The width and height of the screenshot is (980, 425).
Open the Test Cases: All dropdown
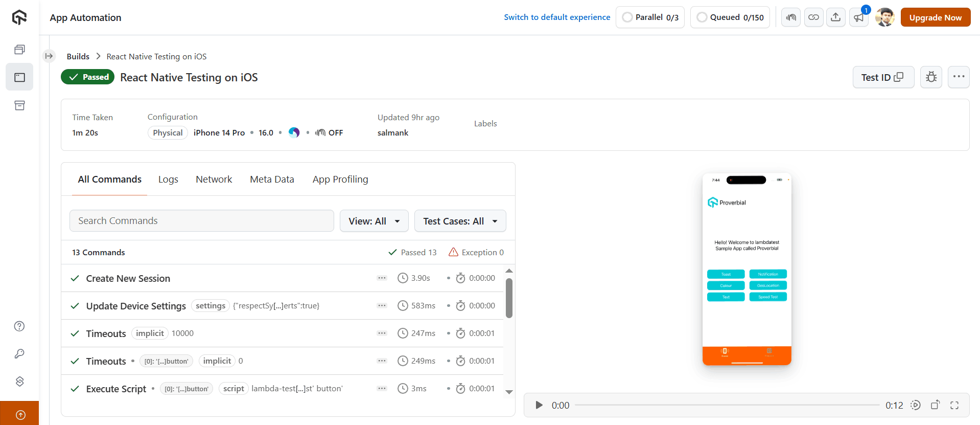(460, 221)
